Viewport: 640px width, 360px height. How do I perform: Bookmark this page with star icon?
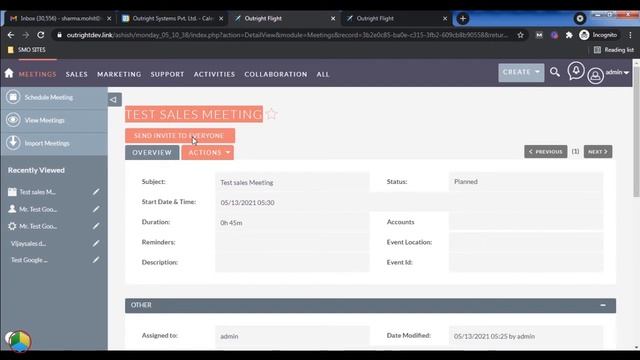(x=520, y=35)
